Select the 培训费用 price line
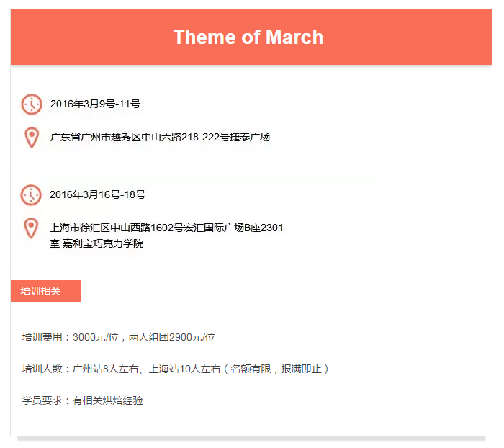The width and height of the screenshot is (504, 448). click(118, 337)
